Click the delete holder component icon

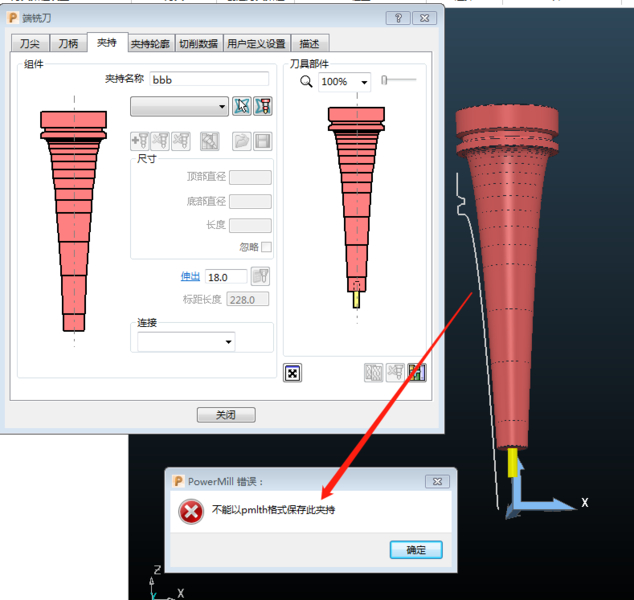(x=160, y=141)
